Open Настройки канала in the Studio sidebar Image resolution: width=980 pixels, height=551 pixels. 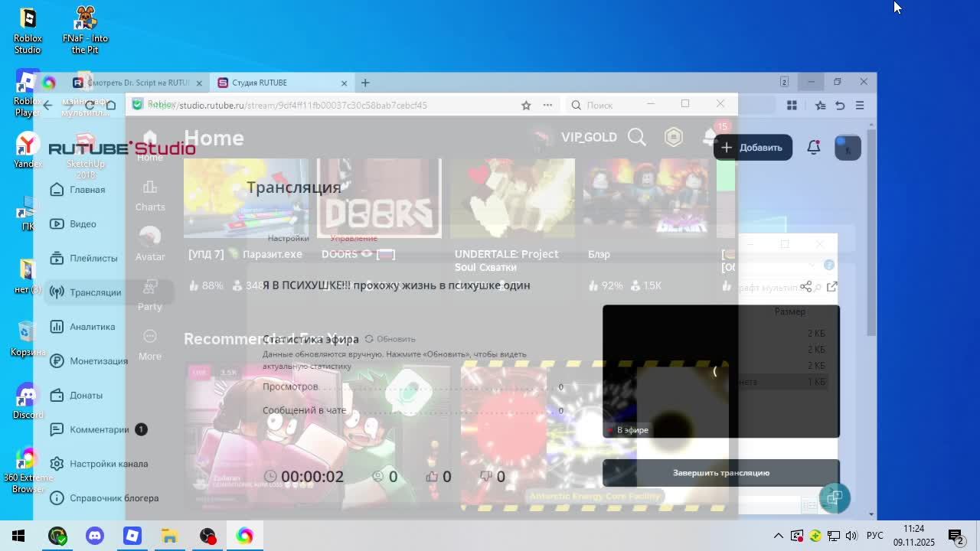click(x=100, y=464)
